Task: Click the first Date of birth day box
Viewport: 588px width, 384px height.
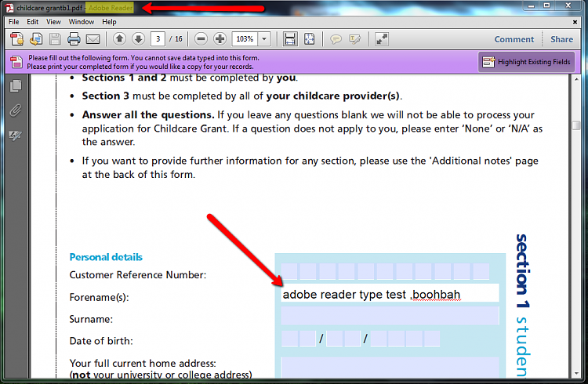Action: tap(289, 339)
